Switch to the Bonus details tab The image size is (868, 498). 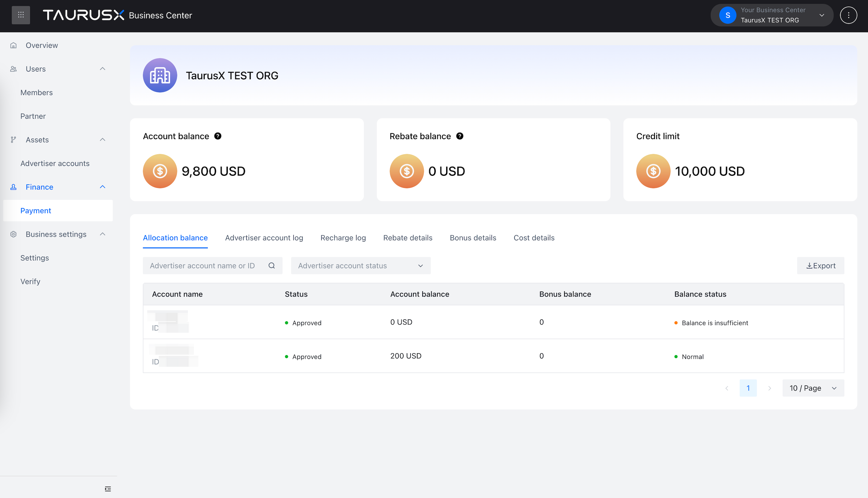pos(473,238)
